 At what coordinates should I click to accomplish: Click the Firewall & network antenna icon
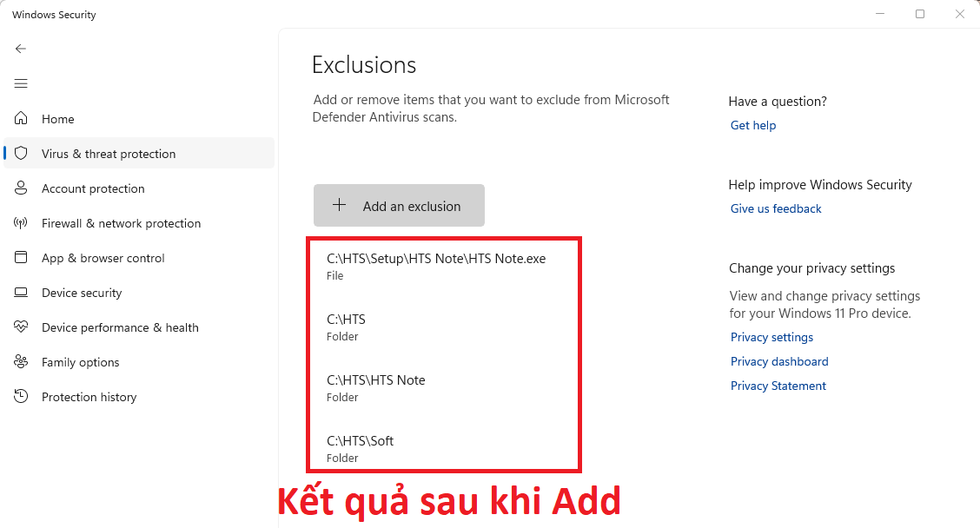(21, 223)
